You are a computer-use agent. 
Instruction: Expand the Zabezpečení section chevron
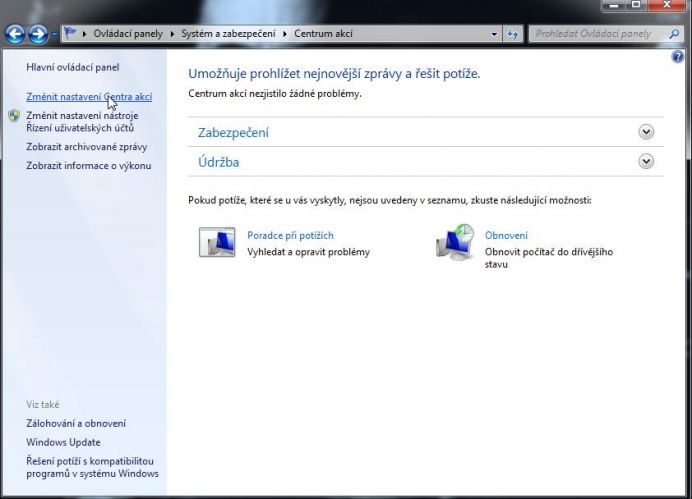(x=646, y=132)
